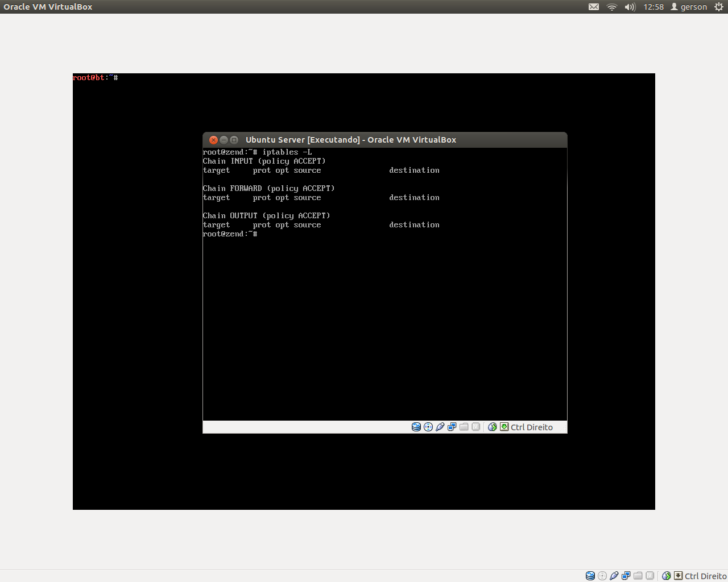Open the volume speaker indicator
Screen dimensions: 728x582
tap(630, 7)
